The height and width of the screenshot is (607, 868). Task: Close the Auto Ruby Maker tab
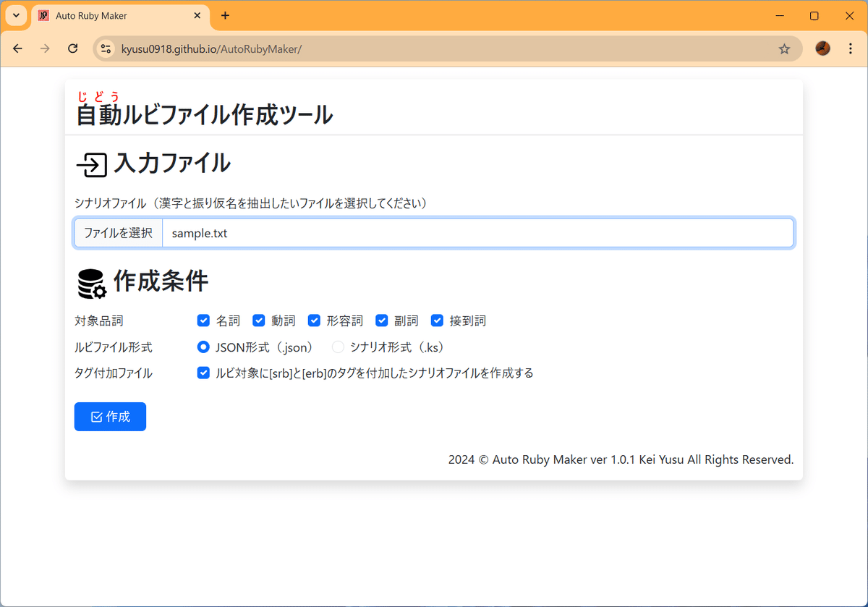(197, 15)
